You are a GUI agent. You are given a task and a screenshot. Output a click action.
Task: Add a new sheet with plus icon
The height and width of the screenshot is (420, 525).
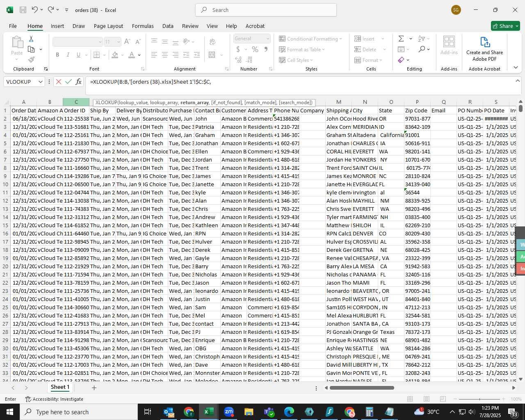pyautogui.click(x=94, y=388)
